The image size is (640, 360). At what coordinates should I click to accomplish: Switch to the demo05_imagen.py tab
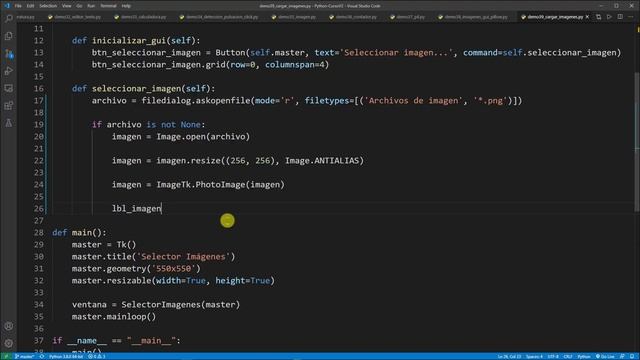[294, 17]
